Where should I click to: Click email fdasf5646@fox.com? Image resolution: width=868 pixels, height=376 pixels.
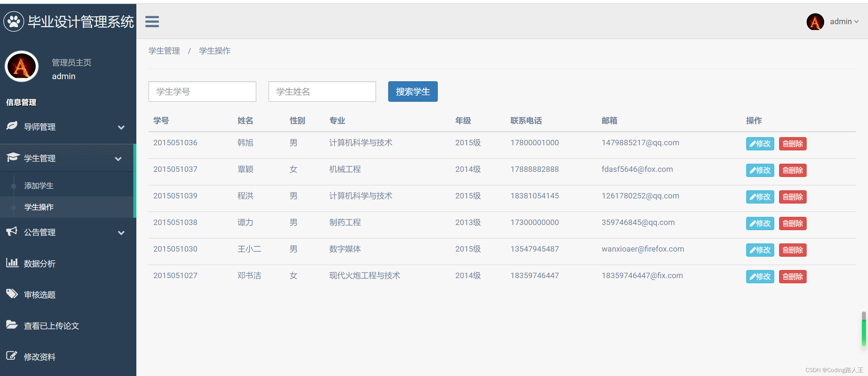tap(637, 169)
